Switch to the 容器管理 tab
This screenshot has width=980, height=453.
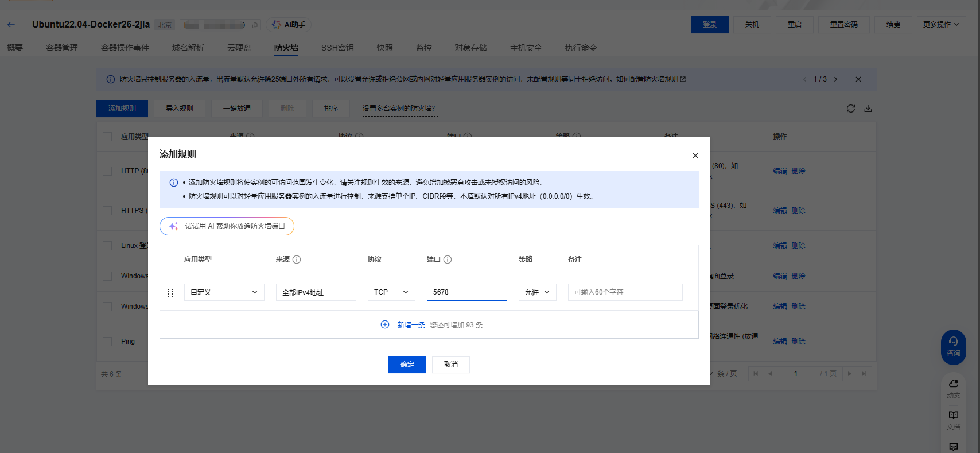pyautogui.click(x=62, y=48)
